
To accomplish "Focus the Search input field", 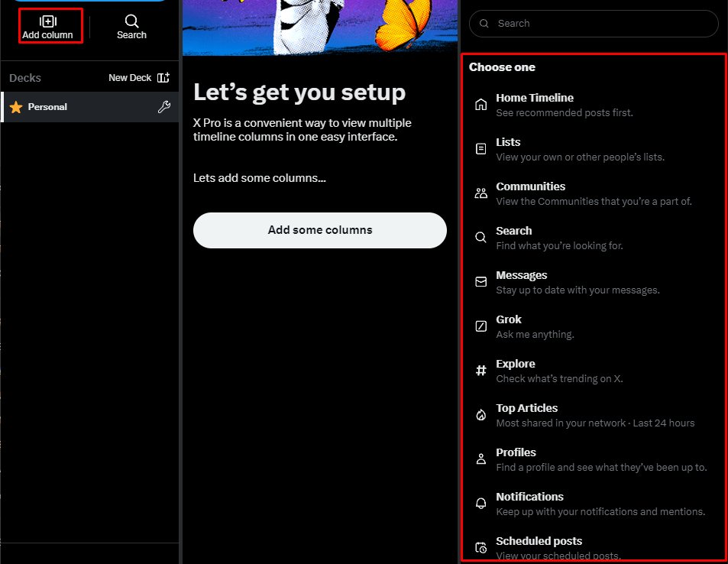I will pyautogui.click(x=594, y=23).
